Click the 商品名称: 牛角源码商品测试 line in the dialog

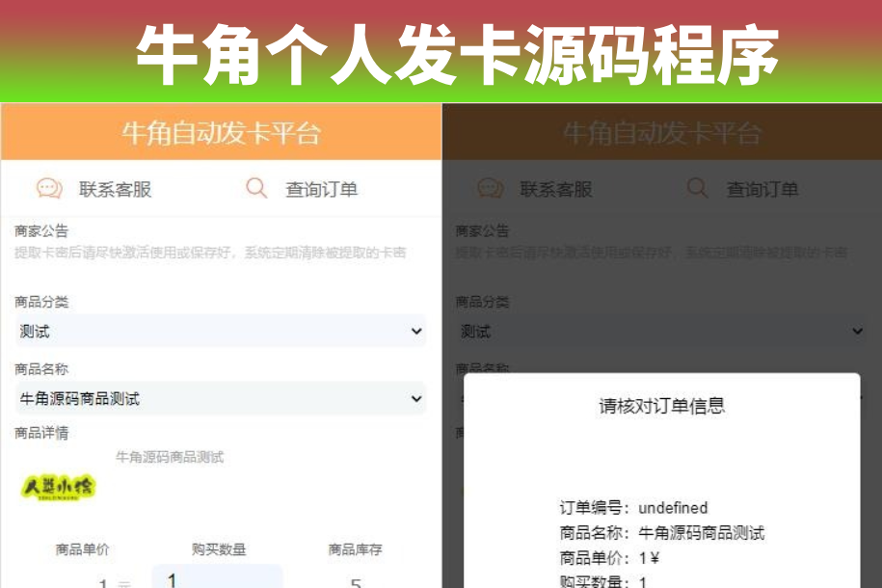point(662,532)
